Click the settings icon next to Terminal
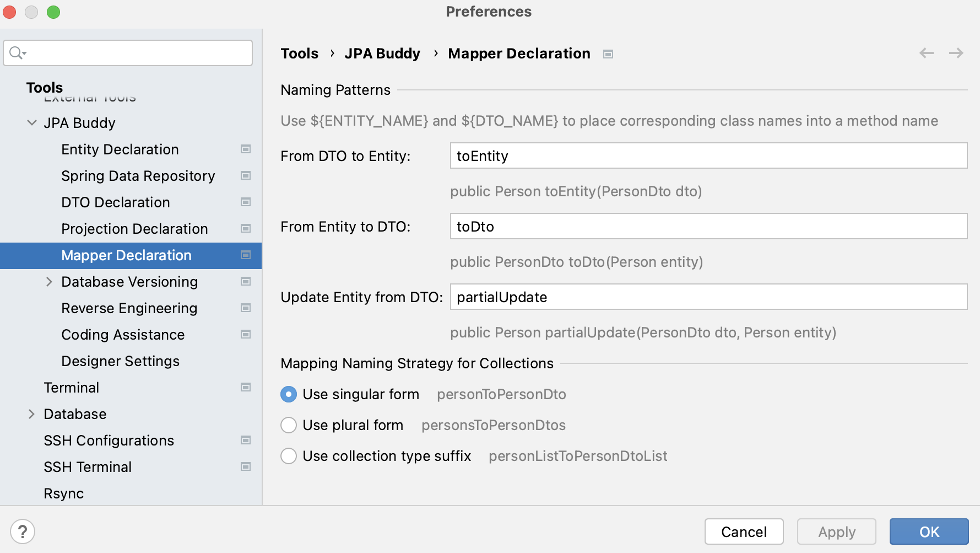 click(246, 387)
